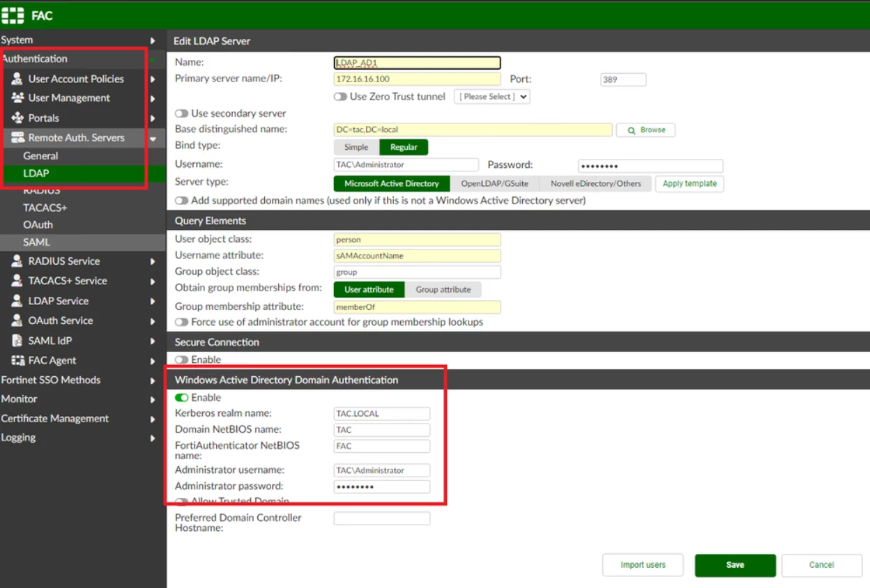Click the FAC Agent icon
The image size is (870, 588).
pos(17,360)
